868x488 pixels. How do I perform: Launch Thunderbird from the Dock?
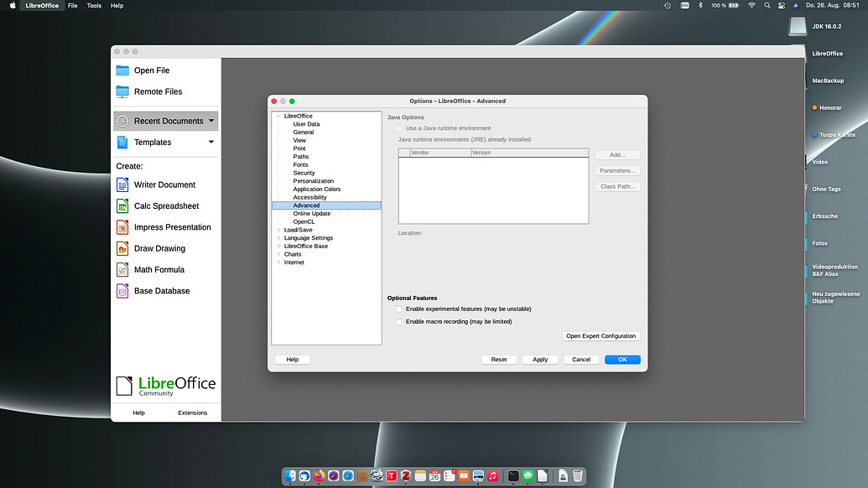pos(304,475)
